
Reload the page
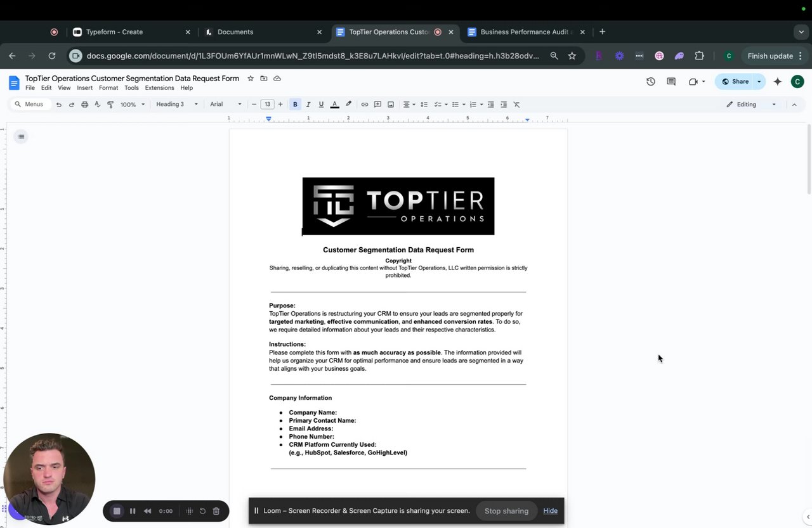(x=52, y=56)
